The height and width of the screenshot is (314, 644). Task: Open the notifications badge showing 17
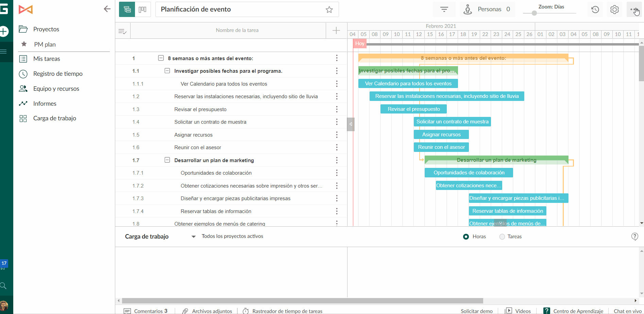point(4,263)
